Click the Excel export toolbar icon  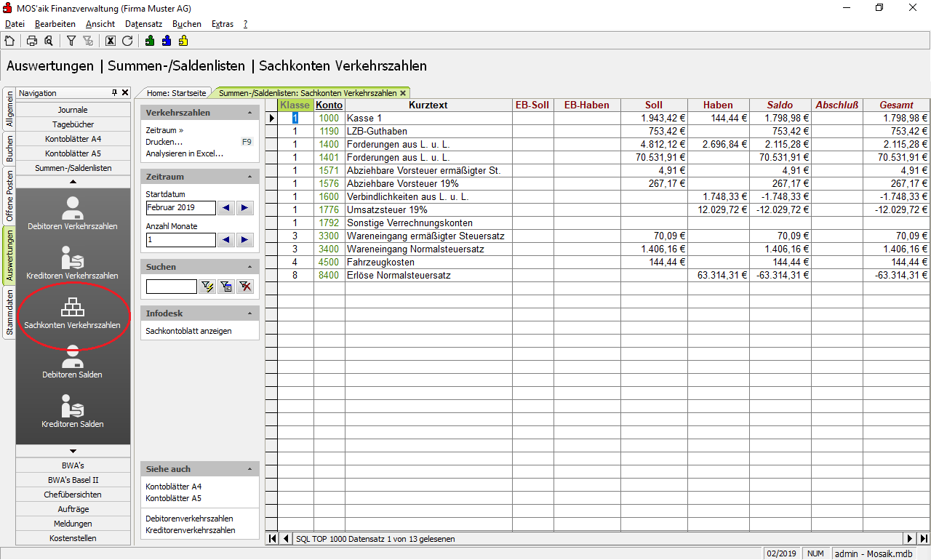111,41
